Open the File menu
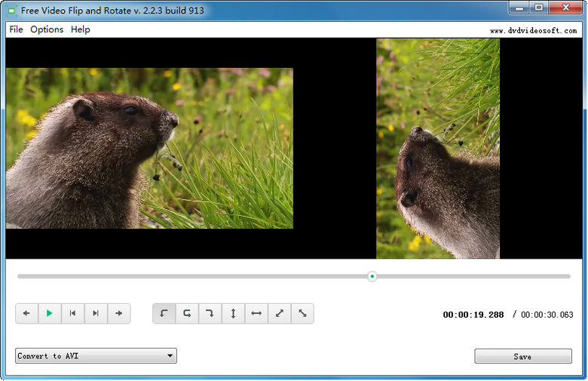The image size is (588, 381). pos(16,29)
